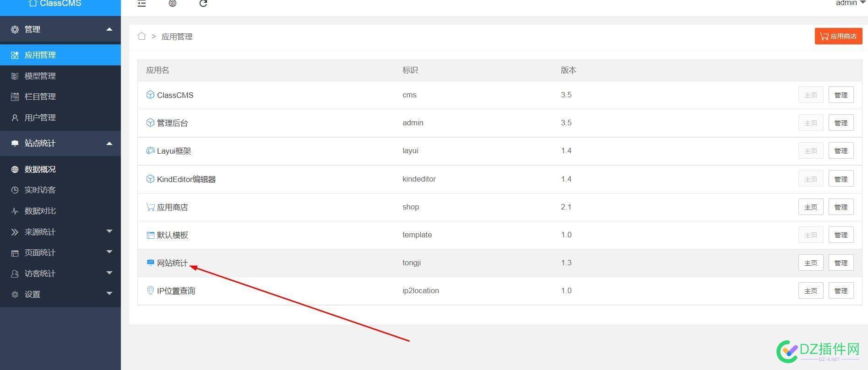Click the home icon in breadcrumb
868x370 pixels.
[141, 36]
